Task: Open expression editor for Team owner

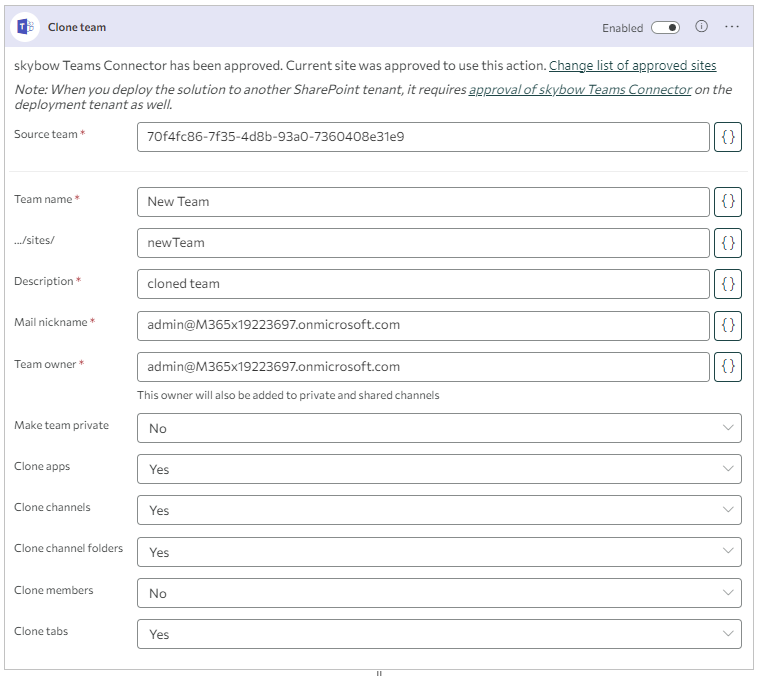Action: click(728, 367)
